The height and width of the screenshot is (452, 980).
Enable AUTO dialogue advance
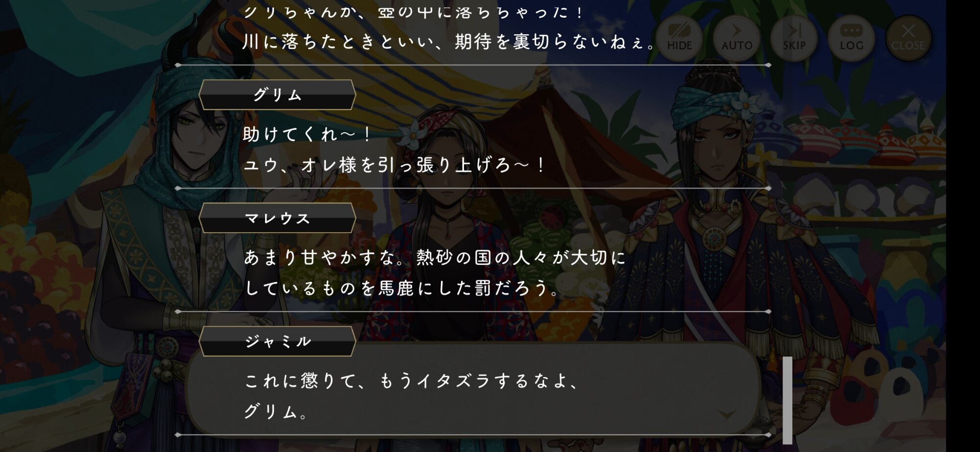click(736, 38)
